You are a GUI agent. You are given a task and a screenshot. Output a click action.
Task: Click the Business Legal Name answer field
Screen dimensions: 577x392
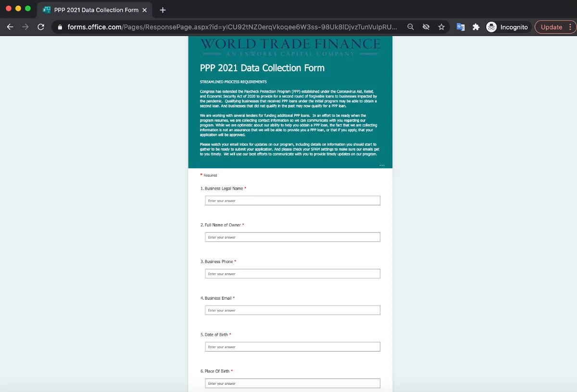[292, 201]
